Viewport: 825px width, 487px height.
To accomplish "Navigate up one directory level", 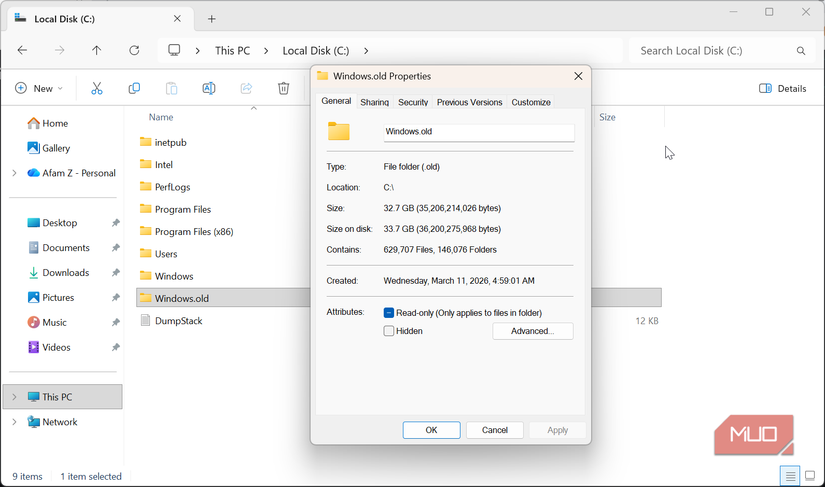I will (x=96, y=50).
